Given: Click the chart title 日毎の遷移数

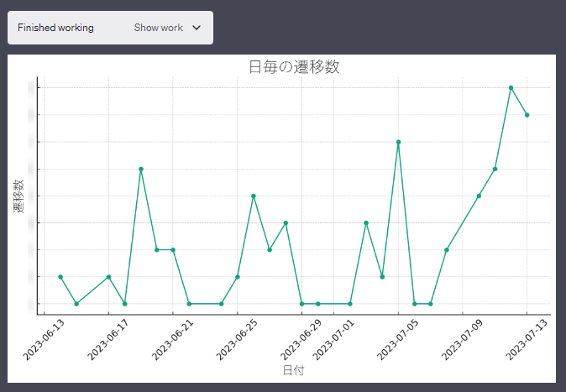Looking at the screenshot, I should pyautogui.click(x=294, y=67).
